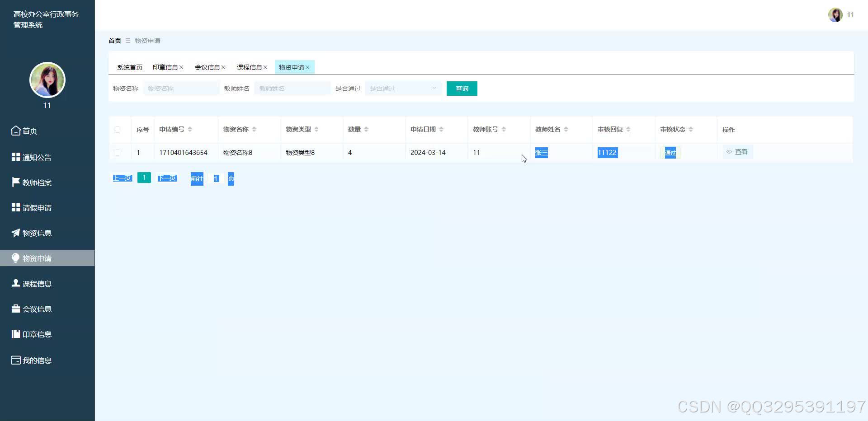Image resolution: width=868 pixels, height=421 pixels.
Task: Check the row 1 checkbox
Action: 117,153
